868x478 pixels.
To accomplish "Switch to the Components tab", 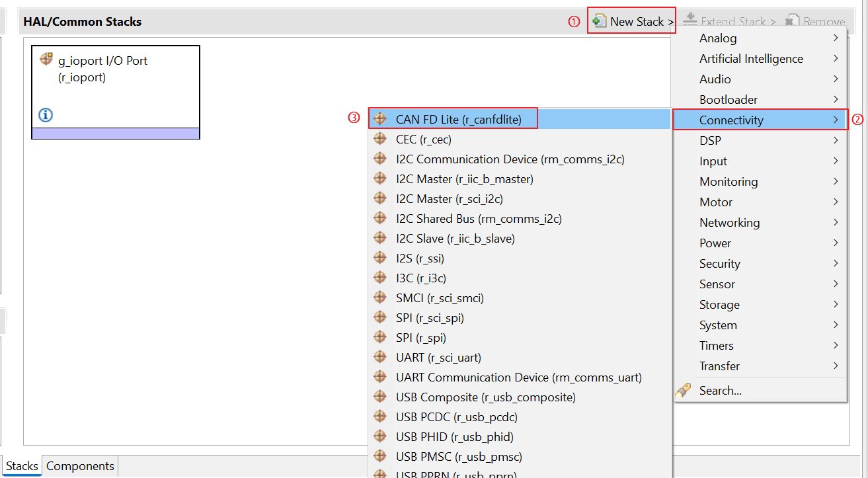I will (80, 466).
